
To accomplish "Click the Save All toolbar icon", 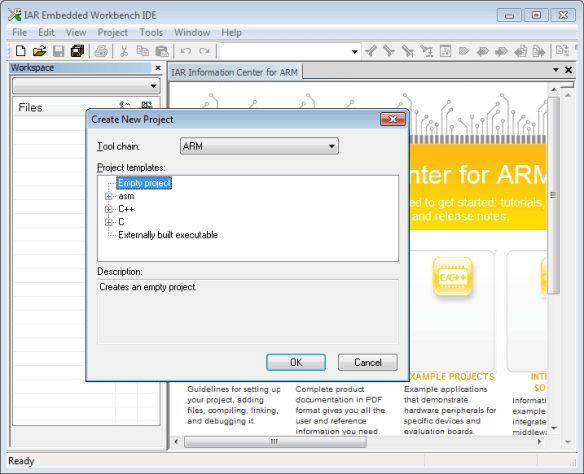I will point(77,51).
